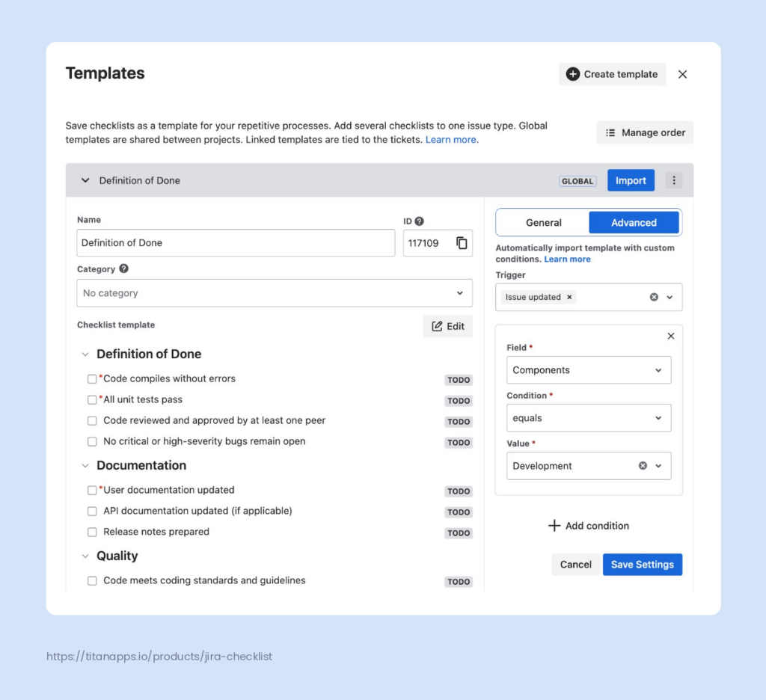Clear the Development value field
The width and height of the screenshot is (766, 700).
pyautogui.click(x=643, y=466)
